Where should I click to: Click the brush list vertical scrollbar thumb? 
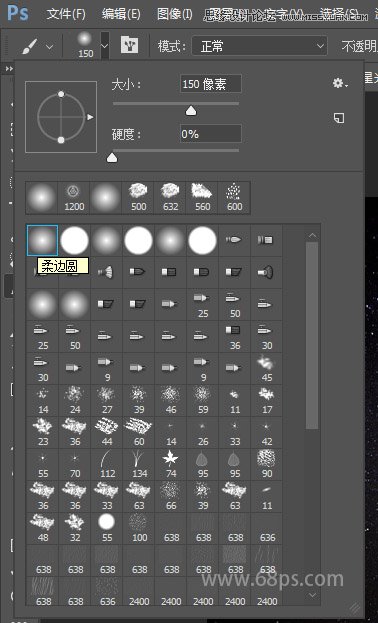pos(312,335)
